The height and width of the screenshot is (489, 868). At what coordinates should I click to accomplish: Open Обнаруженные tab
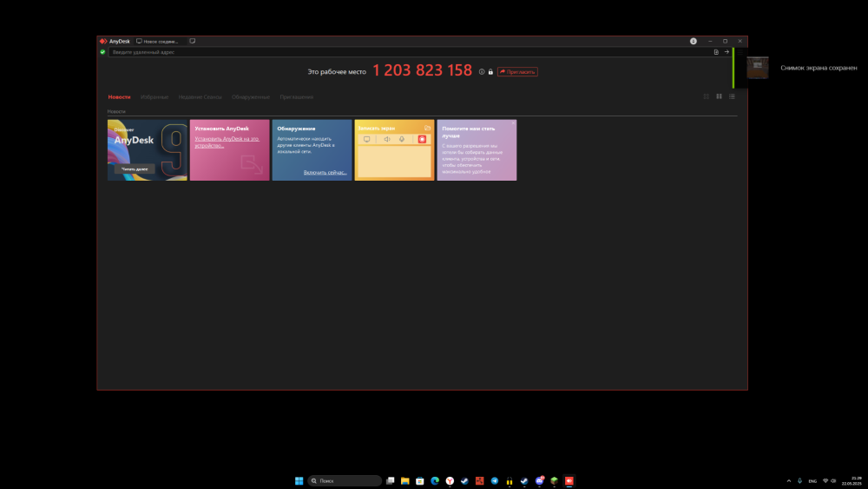[x=251, y=97]
